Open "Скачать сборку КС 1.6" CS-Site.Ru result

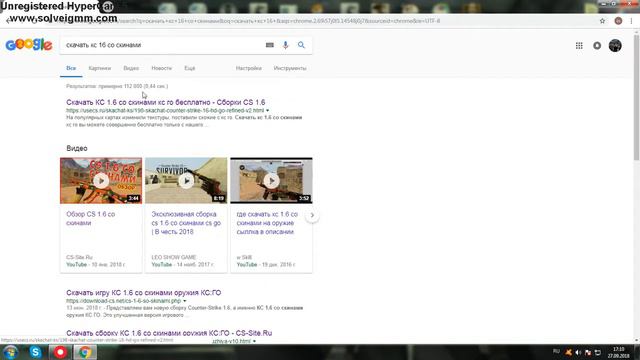169,333
